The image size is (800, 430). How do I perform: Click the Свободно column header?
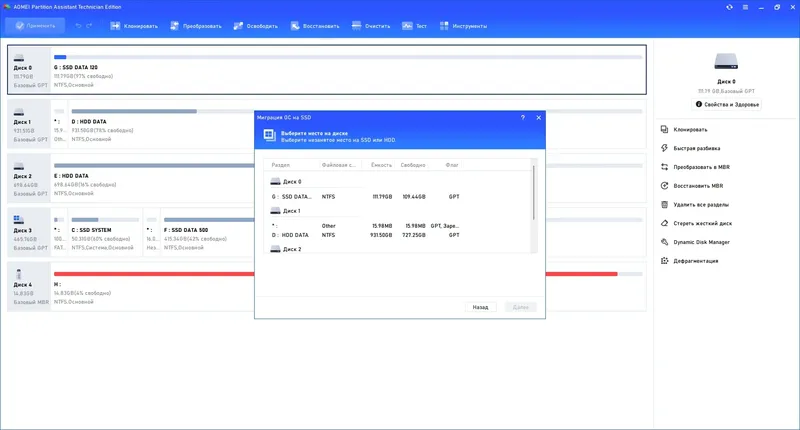tap(413, 165)
